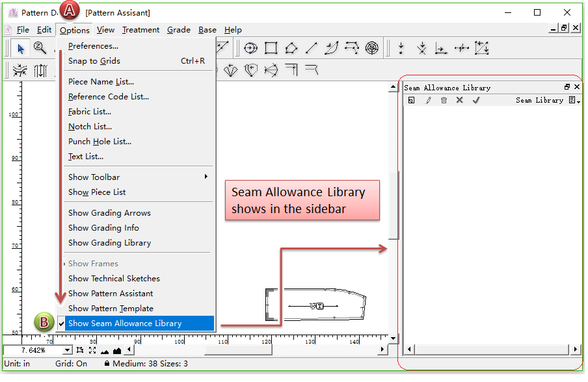Open Notch List dialog
Screen dimensions: 588x382
(x=90, y=127)
